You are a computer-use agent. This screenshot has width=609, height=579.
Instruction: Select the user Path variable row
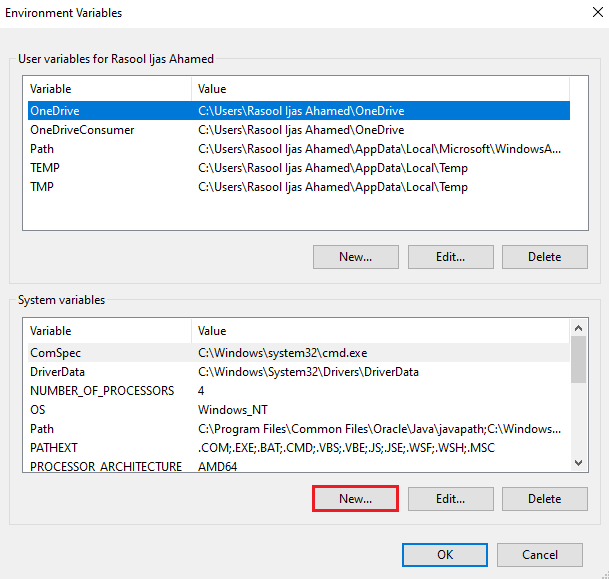[x=299, y=149]
